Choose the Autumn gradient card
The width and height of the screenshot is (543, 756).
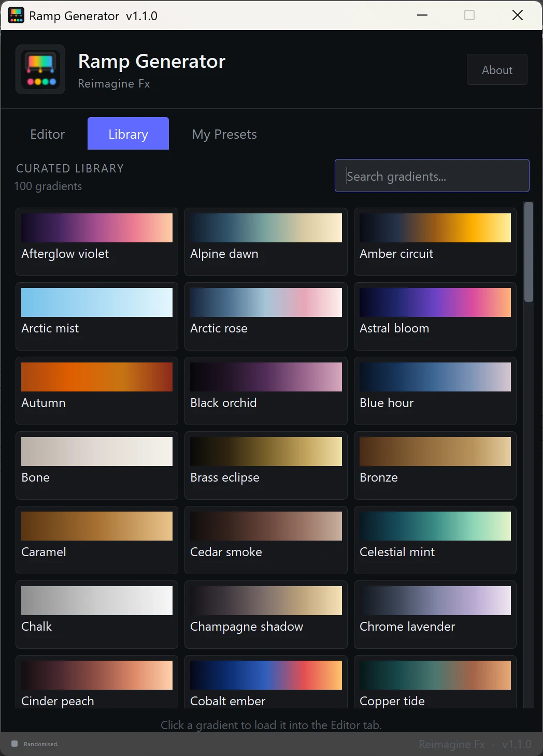coord(97,390)
